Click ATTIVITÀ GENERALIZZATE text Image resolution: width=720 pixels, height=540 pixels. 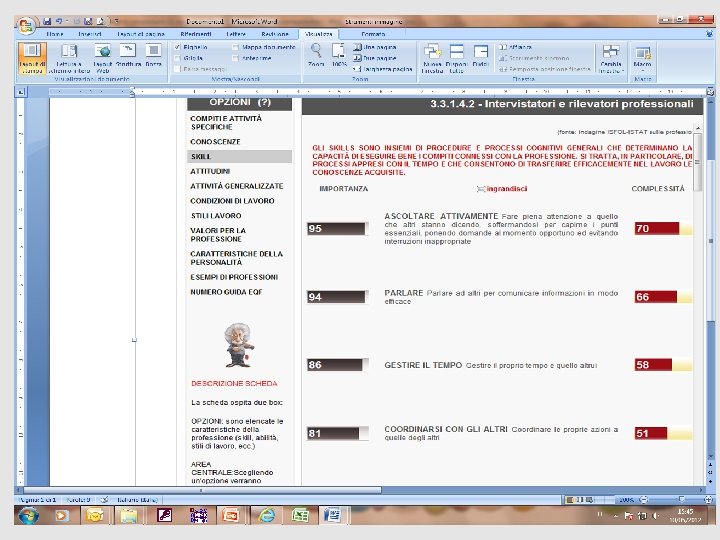(237, 186)
